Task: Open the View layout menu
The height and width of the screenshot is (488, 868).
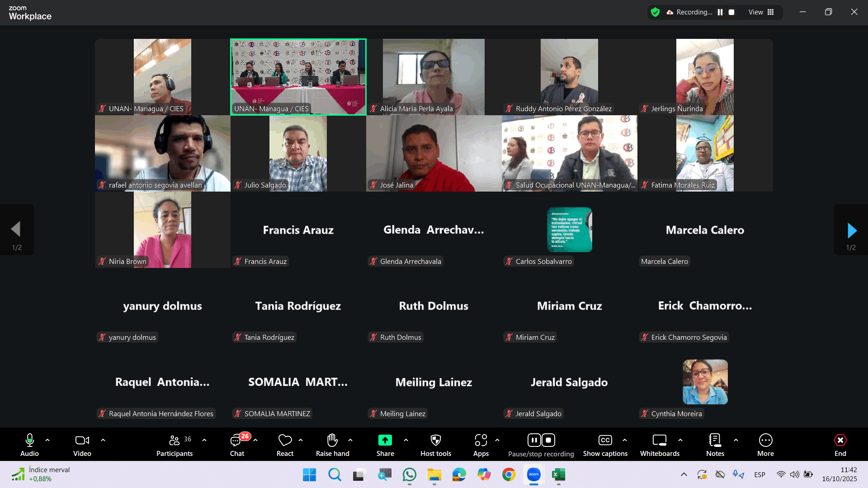Action: (761, 12)
